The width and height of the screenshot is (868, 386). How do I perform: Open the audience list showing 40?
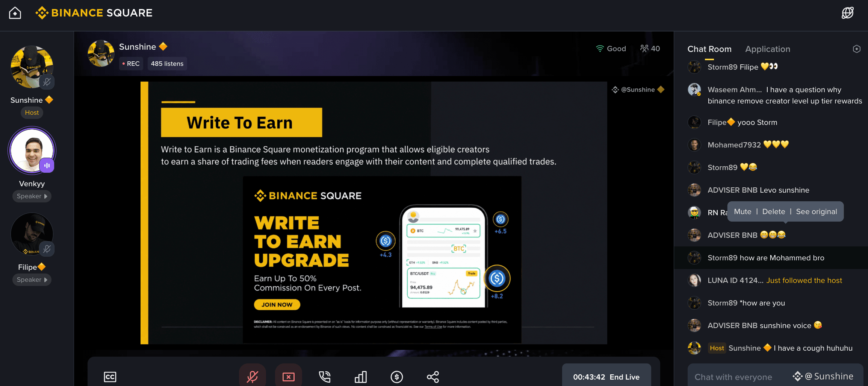[x=650, y=49]
